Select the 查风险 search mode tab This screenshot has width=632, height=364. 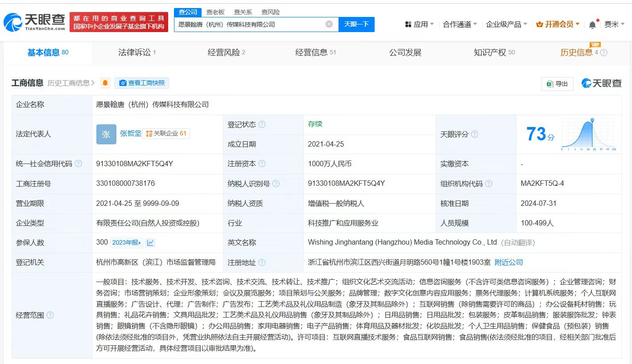(x=271, y=12)
